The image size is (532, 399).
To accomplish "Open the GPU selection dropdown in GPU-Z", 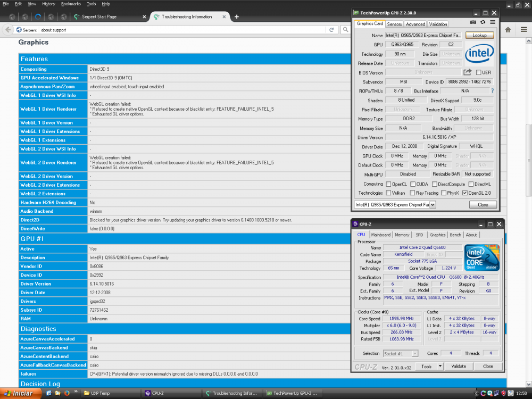I will pos(433,205).
